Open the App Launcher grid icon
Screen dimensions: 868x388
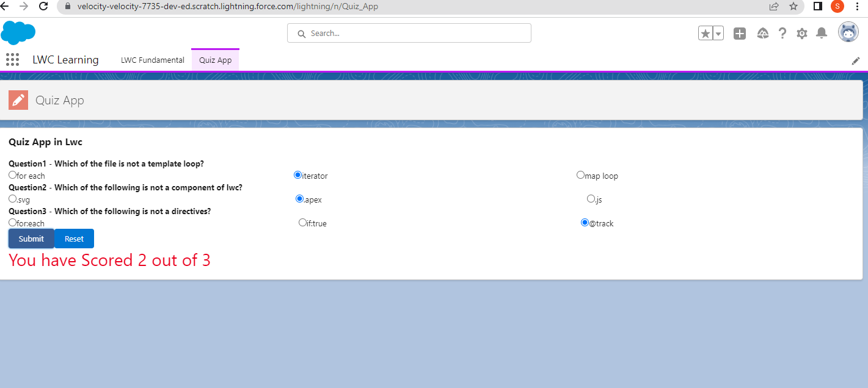pos(12,59)
